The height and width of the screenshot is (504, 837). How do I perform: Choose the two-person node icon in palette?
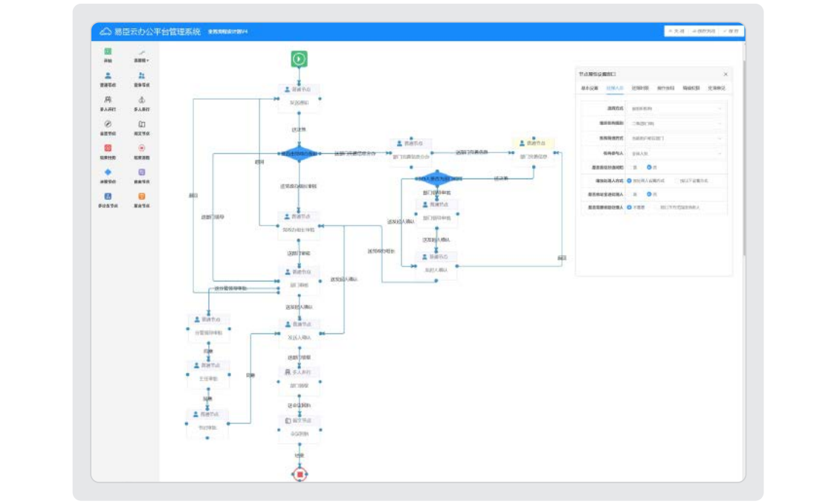click(142, 76)
